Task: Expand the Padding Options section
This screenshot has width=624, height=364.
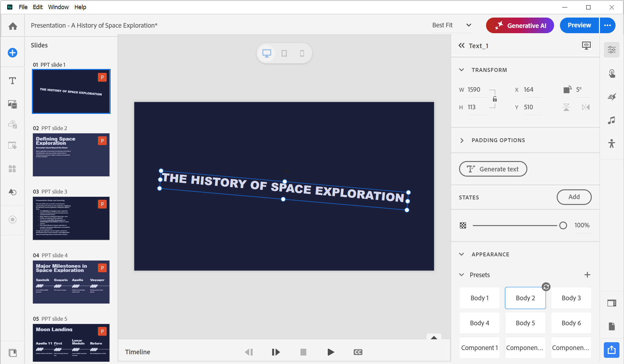Action: [462, 140]
